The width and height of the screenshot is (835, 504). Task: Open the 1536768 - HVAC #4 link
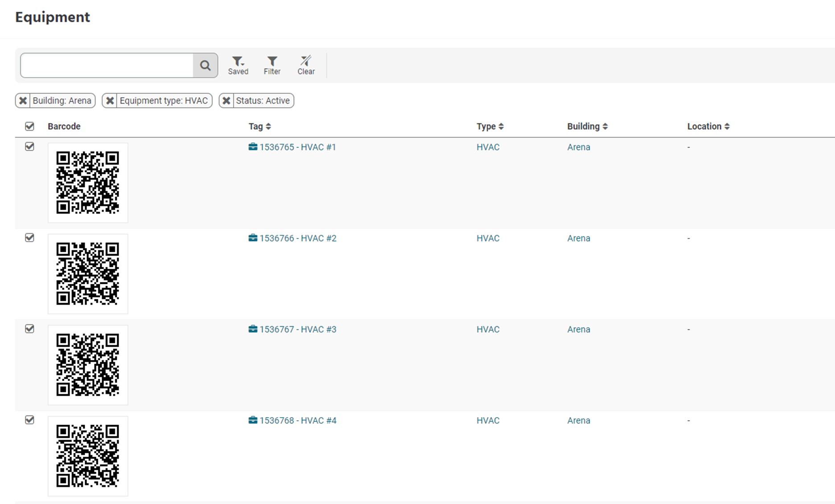click(298, 421)
